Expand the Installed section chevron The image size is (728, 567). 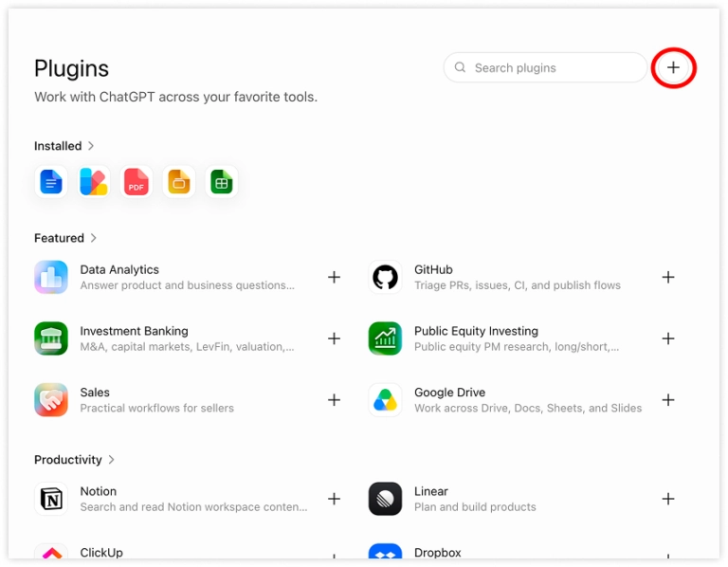[x=91, y=146]
